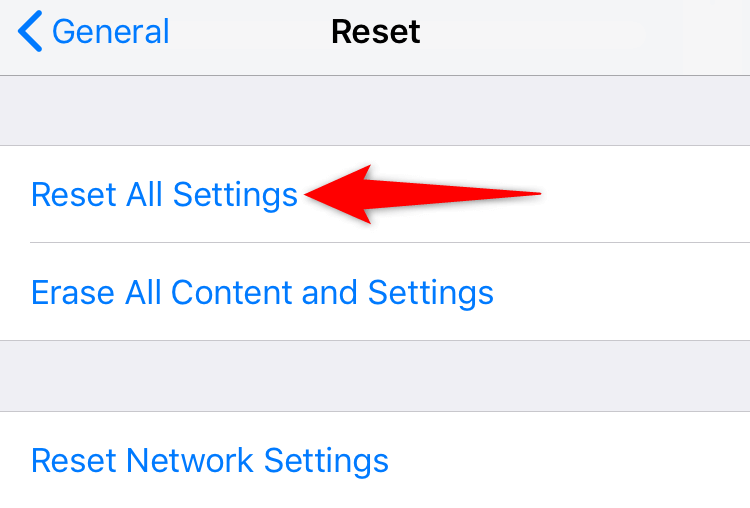Screen dimensions: 750x508
Task: Click gray spacer above Reset All Settings
Action: (375, 110)
